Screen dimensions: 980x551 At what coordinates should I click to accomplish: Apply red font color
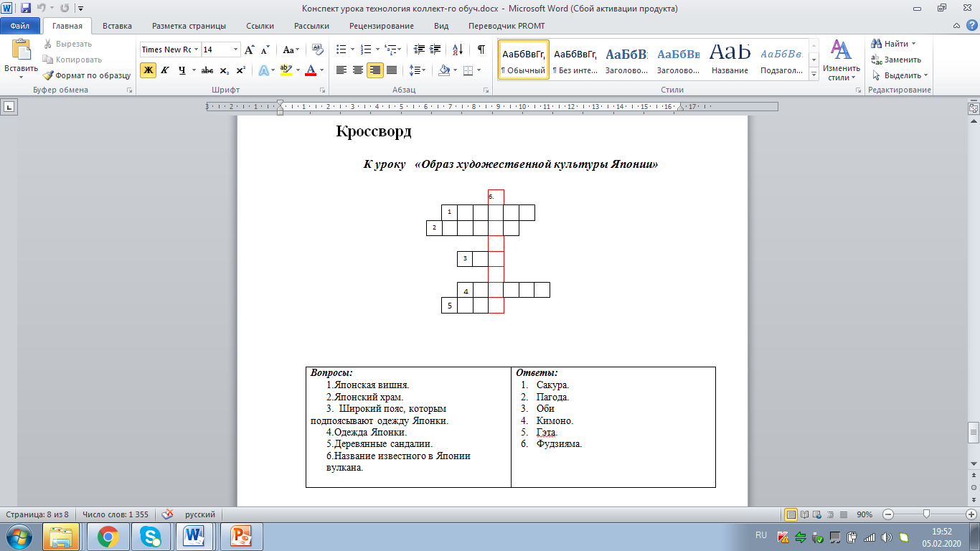coord(311,70)
